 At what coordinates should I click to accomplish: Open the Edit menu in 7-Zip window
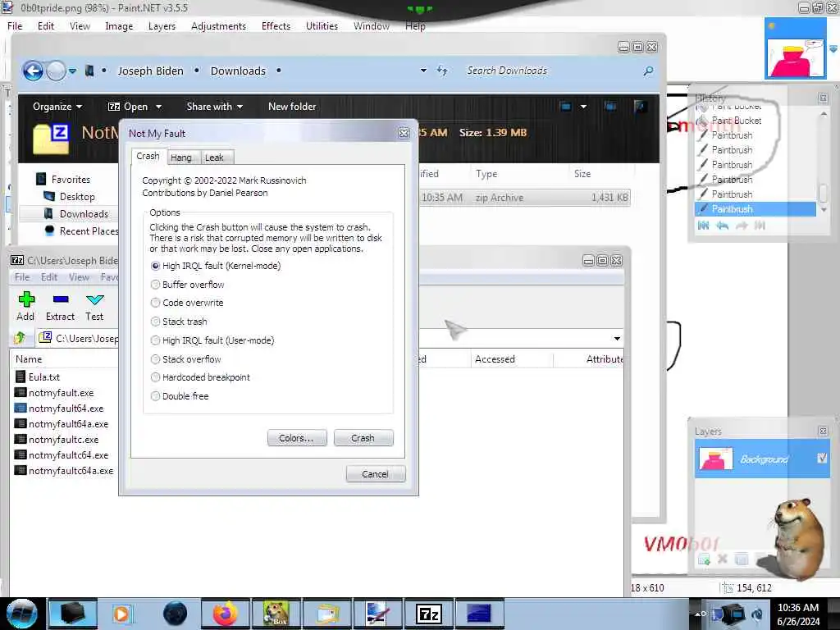[49, 277]
